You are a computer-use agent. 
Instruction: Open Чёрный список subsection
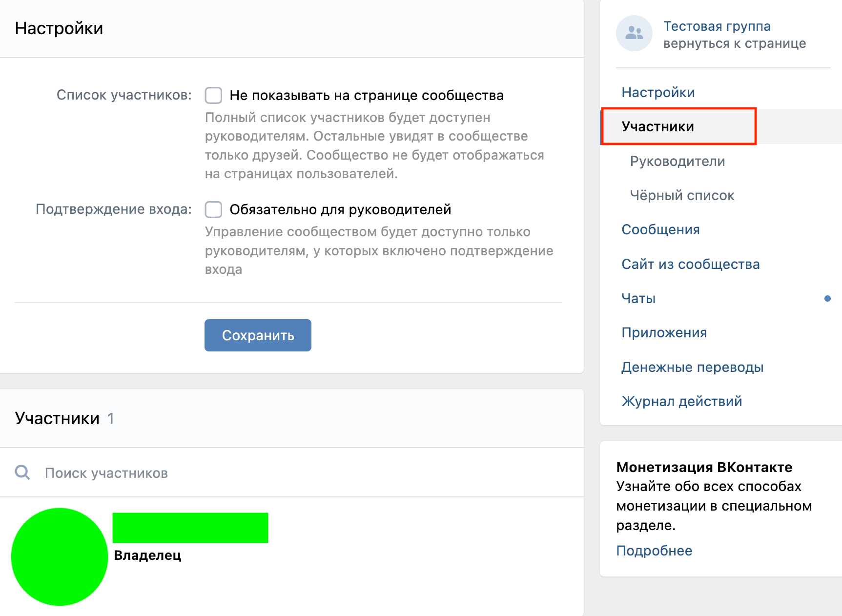[x=682, y=195]
